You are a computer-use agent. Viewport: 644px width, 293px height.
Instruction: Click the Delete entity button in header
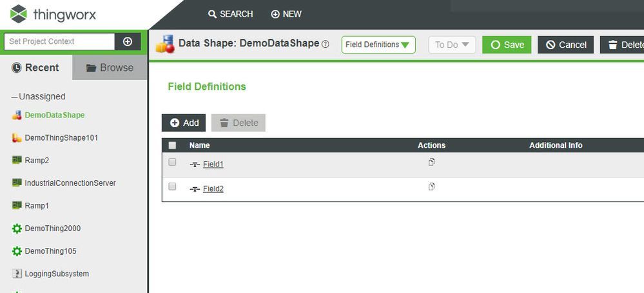click(x=622, y=45)
